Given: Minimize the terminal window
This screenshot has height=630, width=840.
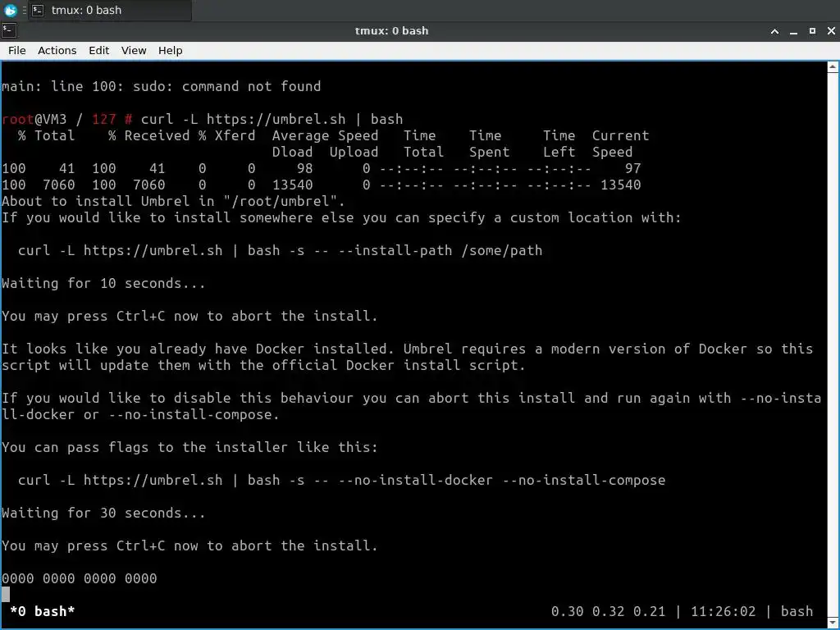Looking at the screenshot, I should pyautogui.click(x=793, y=31).
